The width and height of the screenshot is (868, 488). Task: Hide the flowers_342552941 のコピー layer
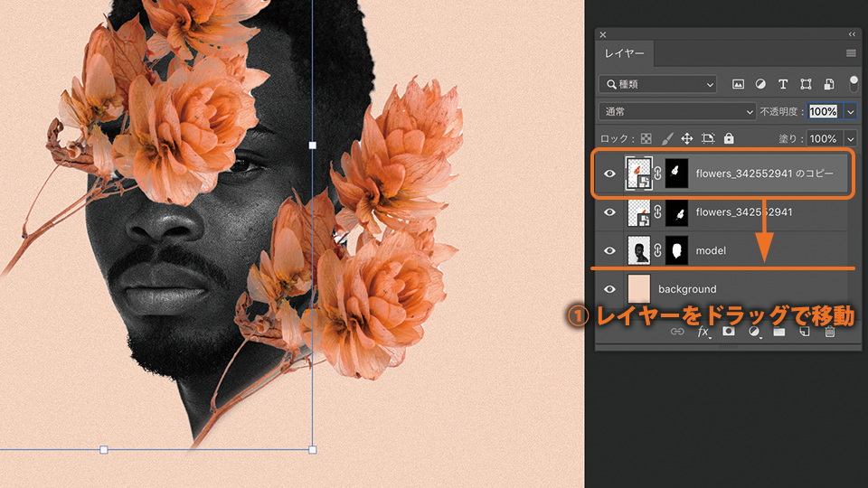(x=609, y=174)
